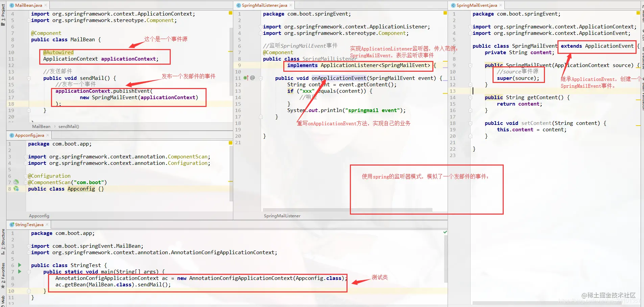The width and height of the screenshot is (644, 307).
Task: Switch to the Appconfig.java tab
Action: pyautogui.click(x=29, y=135)
